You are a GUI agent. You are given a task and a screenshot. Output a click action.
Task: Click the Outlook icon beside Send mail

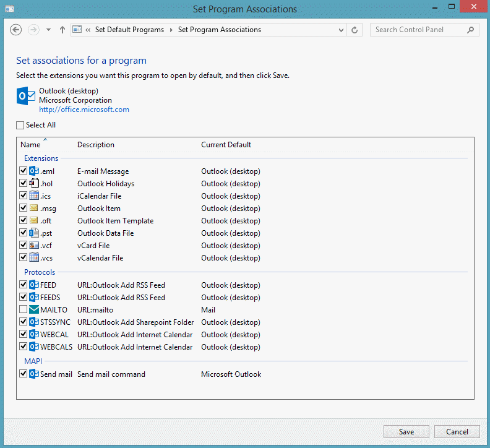click(x=34, y=374)
